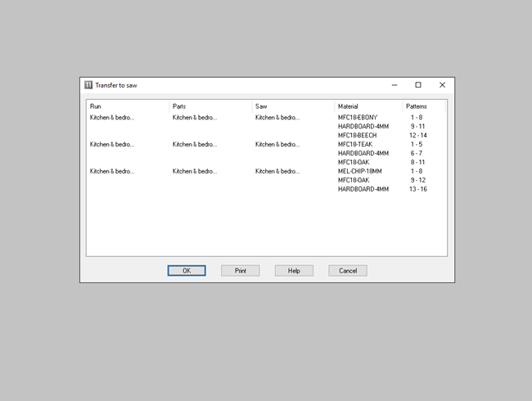Select the patterns 12 - 14 cell
Image resolution: width=532 pixels, height=401 pixels.
point(418,135)
